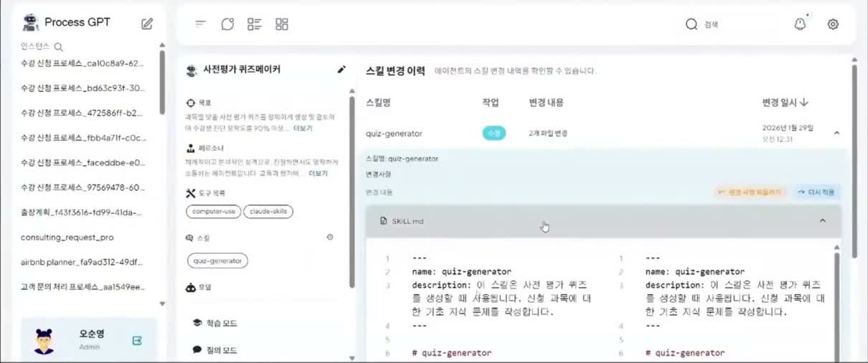Collapse the quiz-generator history row
The image size is (868, 363).
tap(836, 133)
